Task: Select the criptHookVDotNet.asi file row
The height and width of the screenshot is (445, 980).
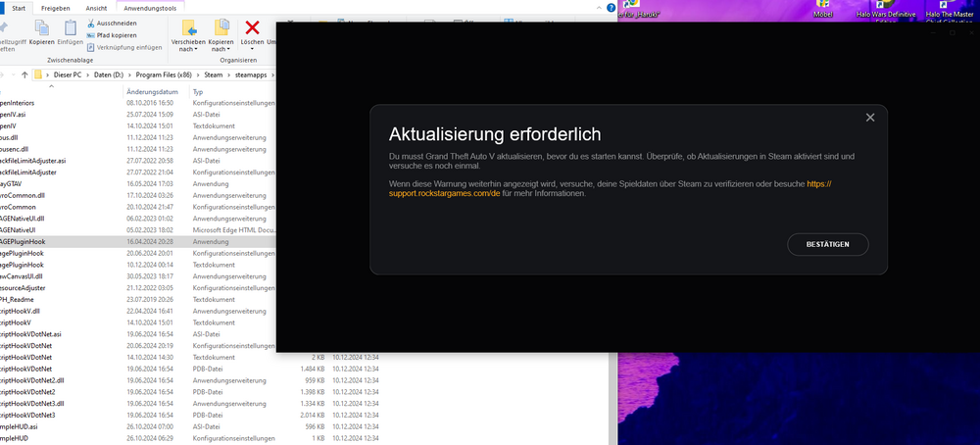Action: (x=138, y=333)
